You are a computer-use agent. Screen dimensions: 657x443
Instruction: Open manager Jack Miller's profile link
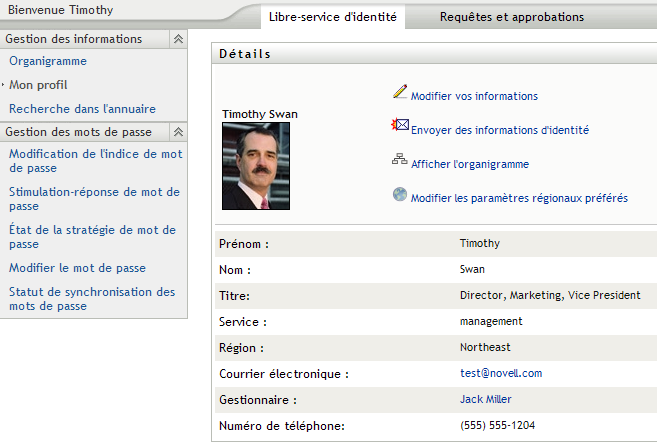click(x=485, y=399)
